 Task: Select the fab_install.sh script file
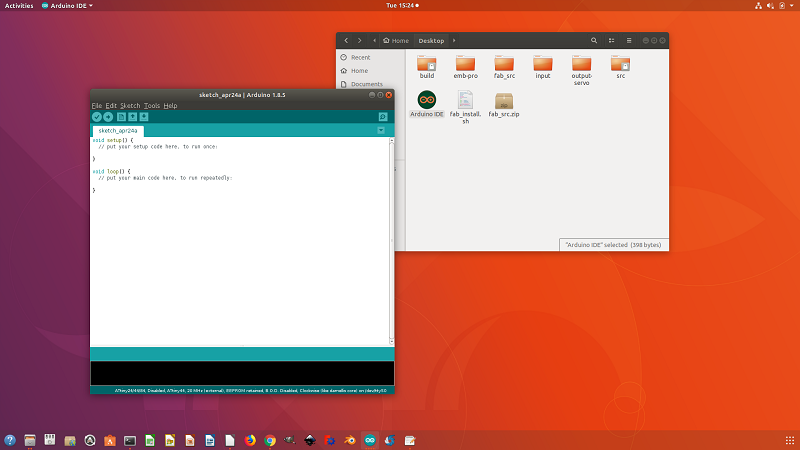click(465, 107)
